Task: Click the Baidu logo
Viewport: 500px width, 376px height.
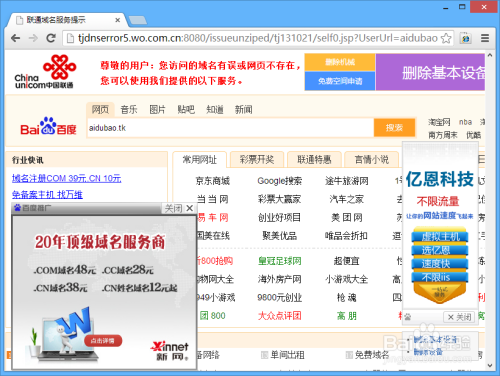Action: [48, 126]
